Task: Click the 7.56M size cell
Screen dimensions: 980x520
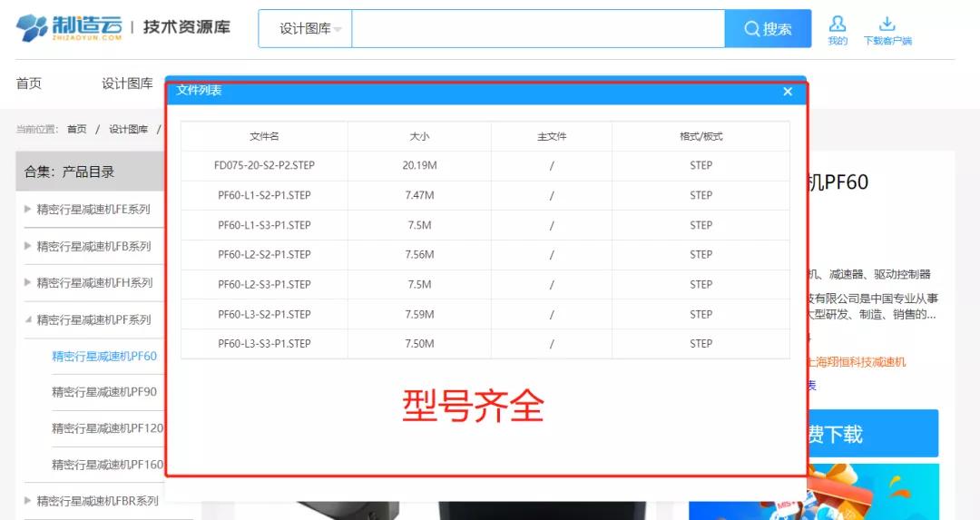Action: coord(419,254)
